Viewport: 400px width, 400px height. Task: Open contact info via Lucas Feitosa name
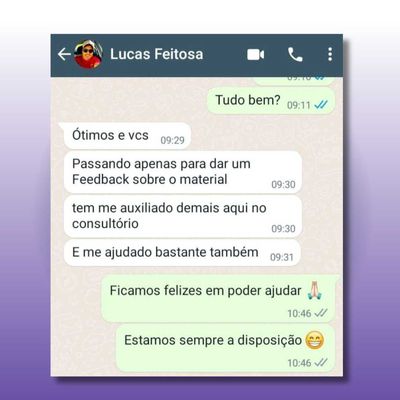point(157,54)
